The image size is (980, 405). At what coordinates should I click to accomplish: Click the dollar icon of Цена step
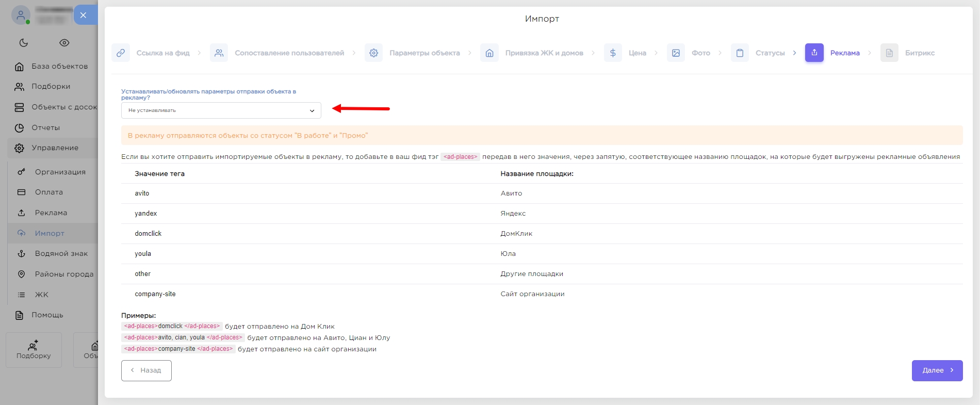tap(613, 53)
